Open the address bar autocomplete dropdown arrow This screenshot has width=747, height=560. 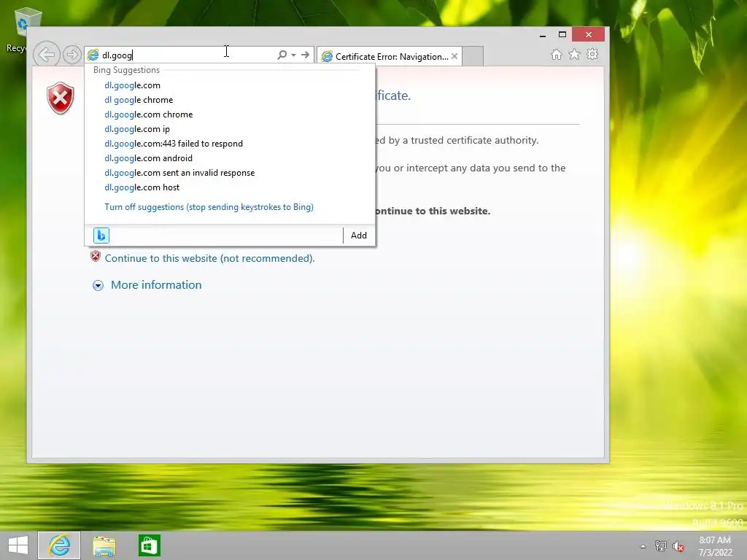point(293,55)
